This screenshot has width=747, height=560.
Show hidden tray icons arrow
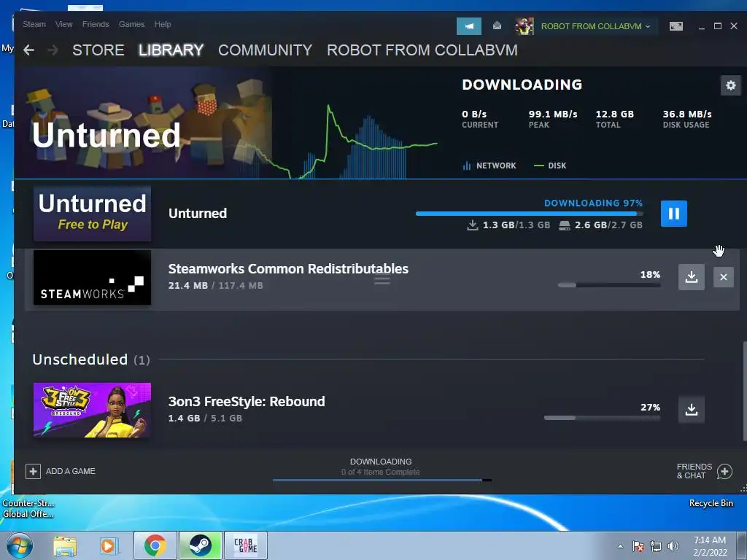pos(620,546)
